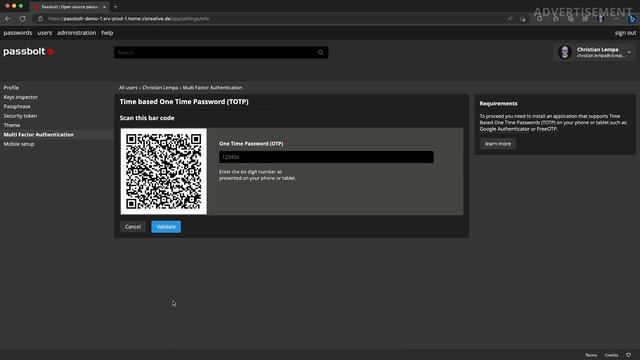Click the heart icon in the footer
This screenshot has height=360, width=640.
tap(629, 355)
